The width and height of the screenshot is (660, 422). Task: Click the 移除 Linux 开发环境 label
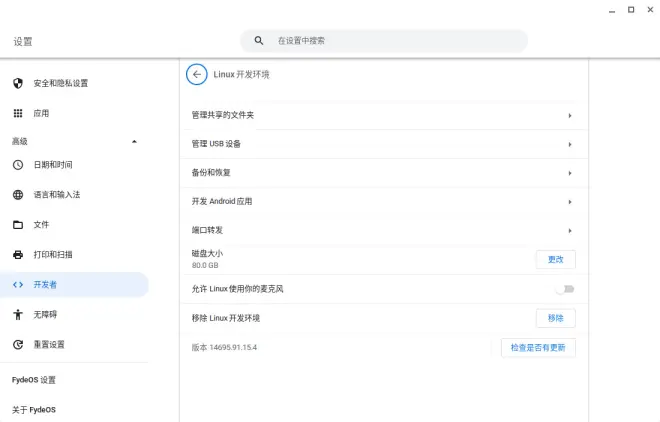226,318
